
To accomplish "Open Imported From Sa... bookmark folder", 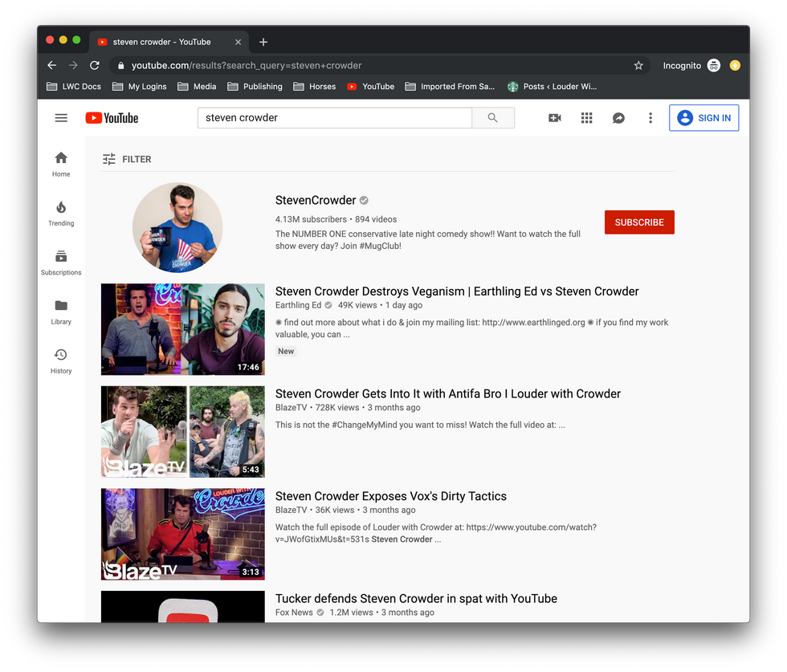I will click(x=450, y=87).
